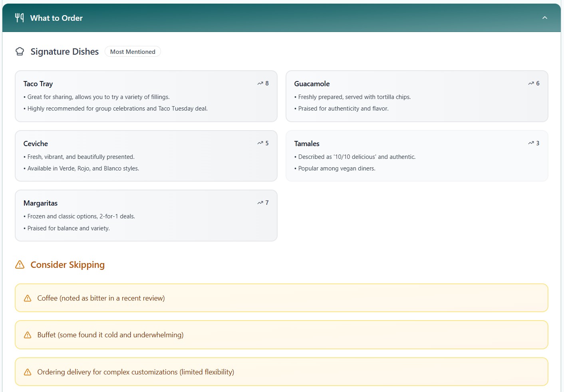The height and width of the screenshot is (392, 564).
Task: Collapse the What to Order section
Action: (x=544, y=18)
